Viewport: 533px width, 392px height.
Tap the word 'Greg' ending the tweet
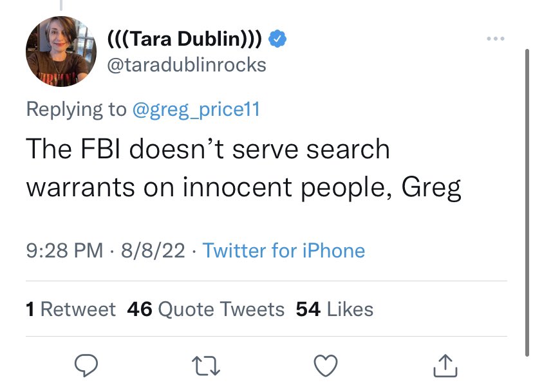(431, 189)
